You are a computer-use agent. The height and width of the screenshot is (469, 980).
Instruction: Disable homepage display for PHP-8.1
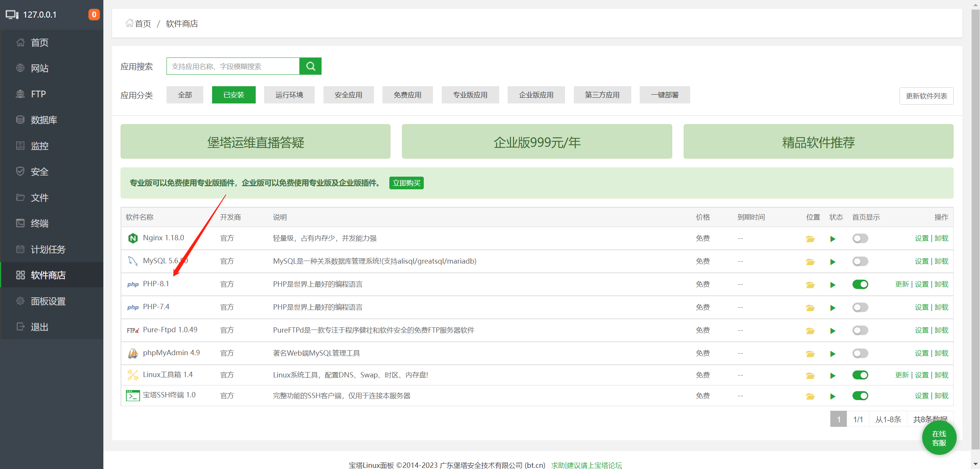860,284
